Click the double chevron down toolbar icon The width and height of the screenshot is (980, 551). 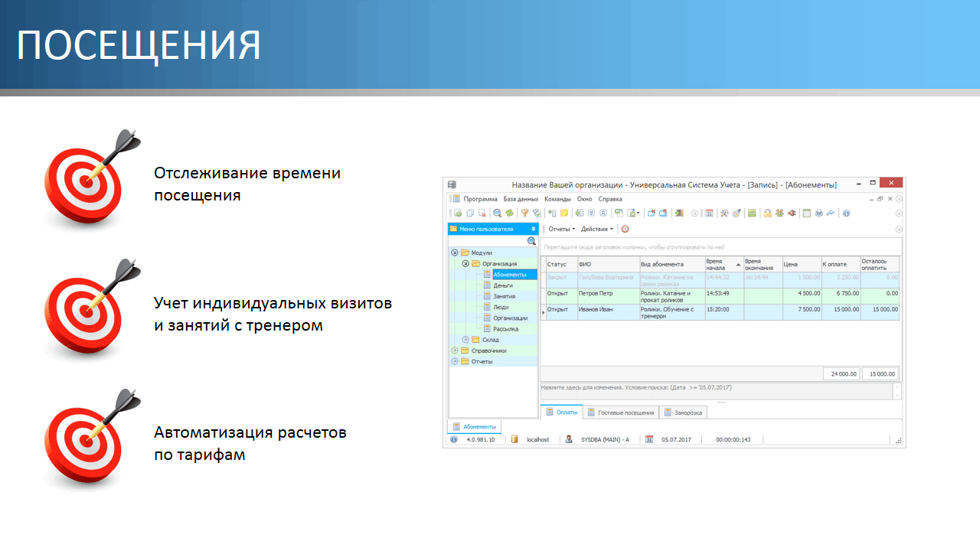pos(591,213)
